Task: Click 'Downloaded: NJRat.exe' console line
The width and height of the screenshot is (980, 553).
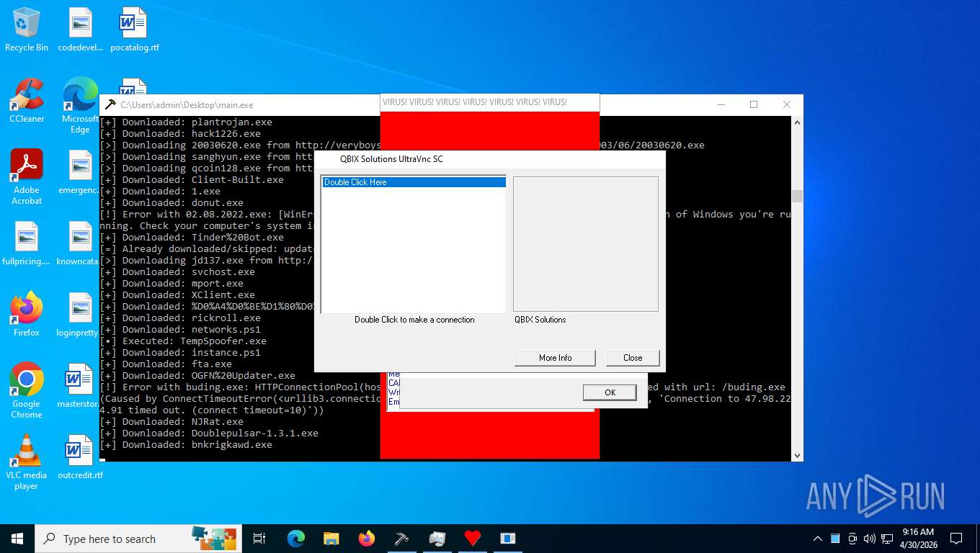Action: point(171,421)
